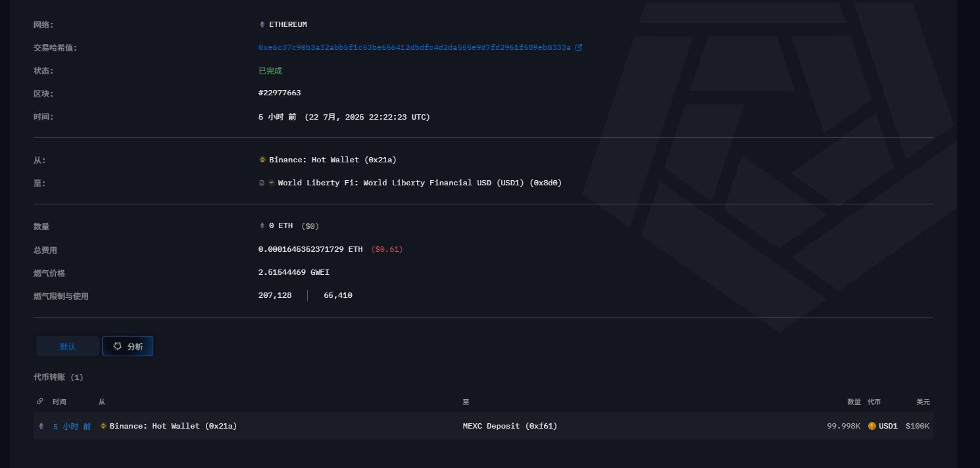Open the transaction hash 0xe6c37c90b3a3… link
980x468 pixels.
pos(414,47)
